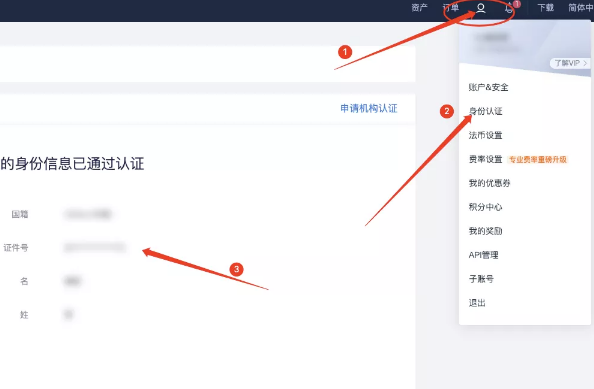Open 我的奖励 menu item

click(485, 231)
